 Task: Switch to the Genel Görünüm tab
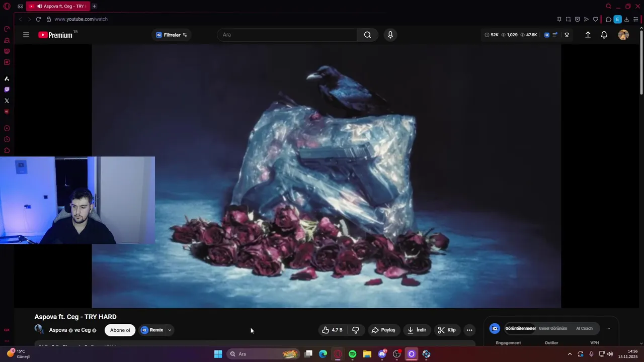point(553,328)
